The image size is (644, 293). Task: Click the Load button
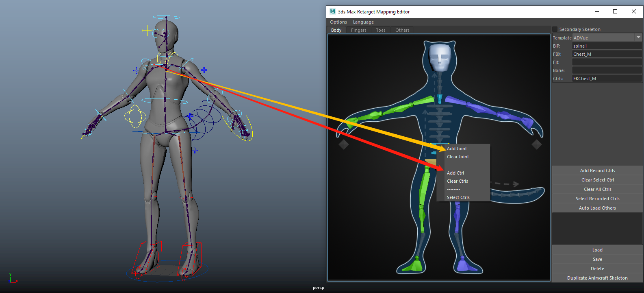597,250
